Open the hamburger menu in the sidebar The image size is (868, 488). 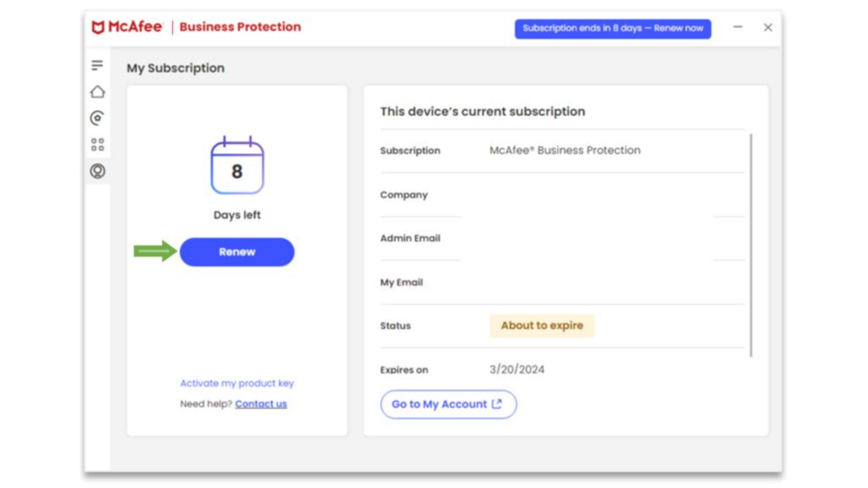[97, 65]
